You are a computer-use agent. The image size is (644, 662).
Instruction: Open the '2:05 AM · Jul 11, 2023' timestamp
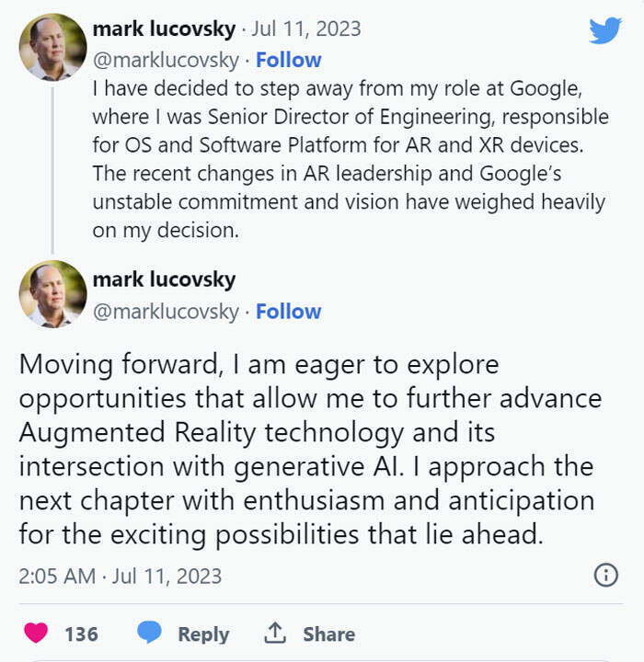click(120, 576)
